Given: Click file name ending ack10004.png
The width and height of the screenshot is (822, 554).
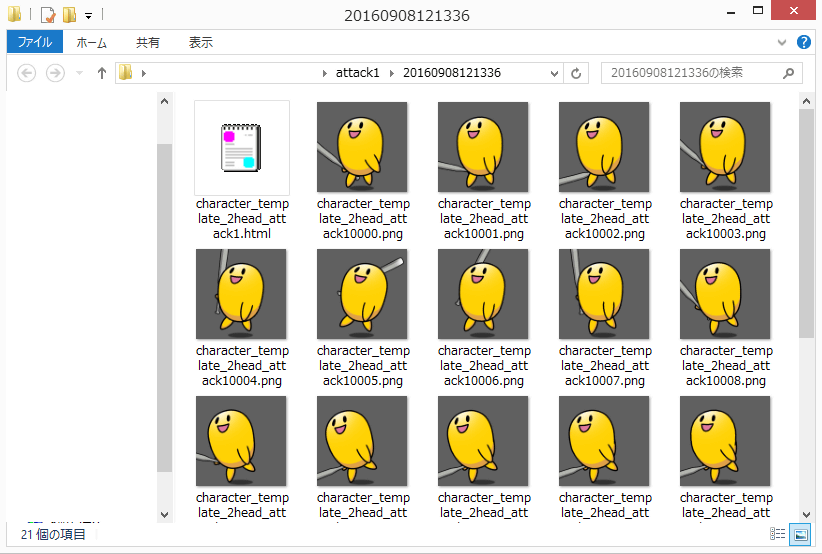Looking at the screenshot, I should click(242, 365).
